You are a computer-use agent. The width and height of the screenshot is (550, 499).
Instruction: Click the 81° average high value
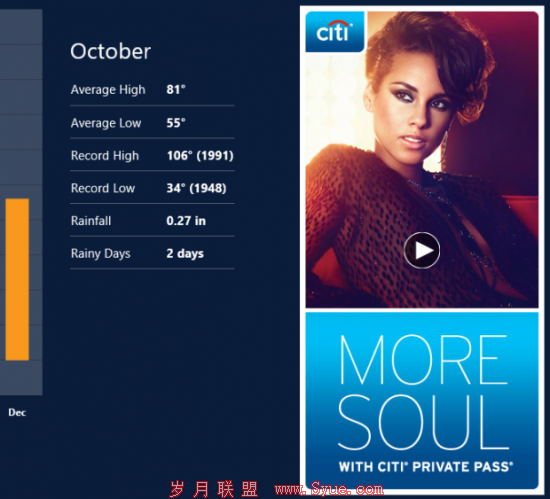click(176, 89)
